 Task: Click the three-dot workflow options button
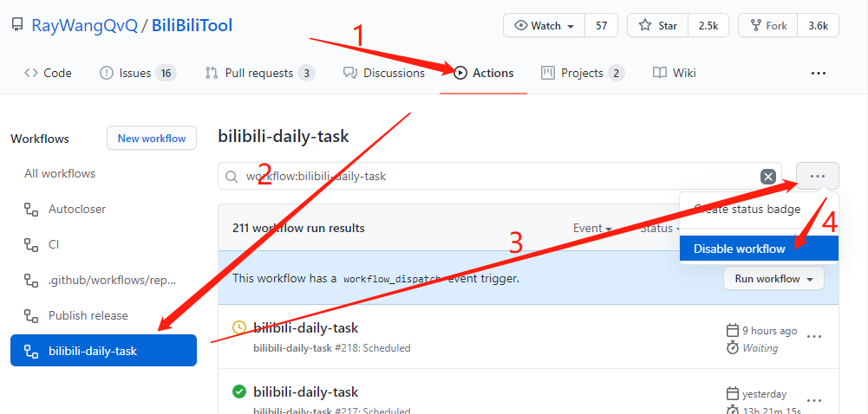[x=817, y=176]
